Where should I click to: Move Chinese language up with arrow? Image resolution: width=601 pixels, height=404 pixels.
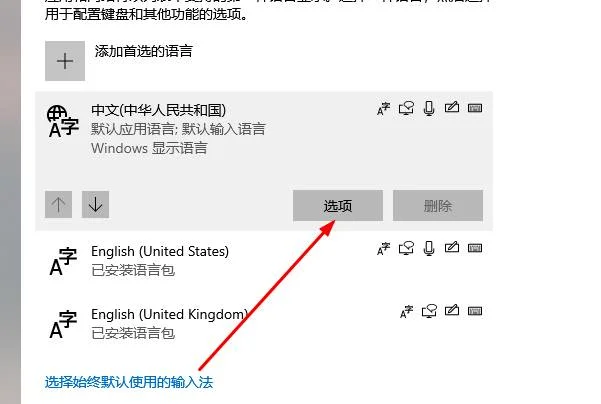58,204
